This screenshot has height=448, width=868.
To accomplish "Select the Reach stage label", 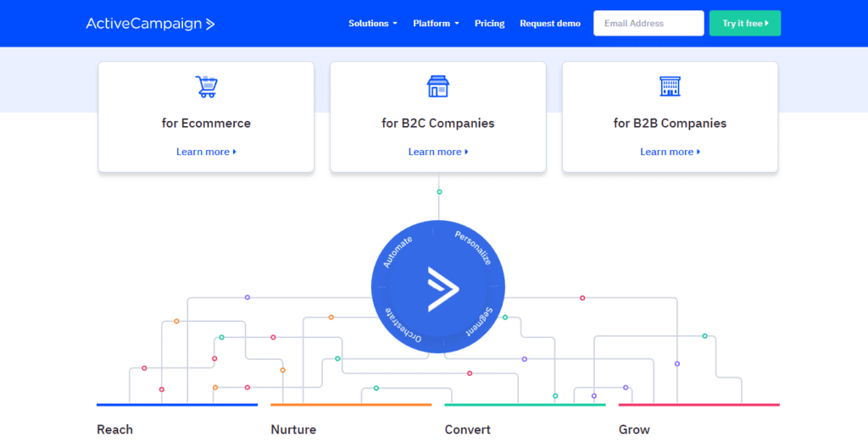I will (114, 429).
